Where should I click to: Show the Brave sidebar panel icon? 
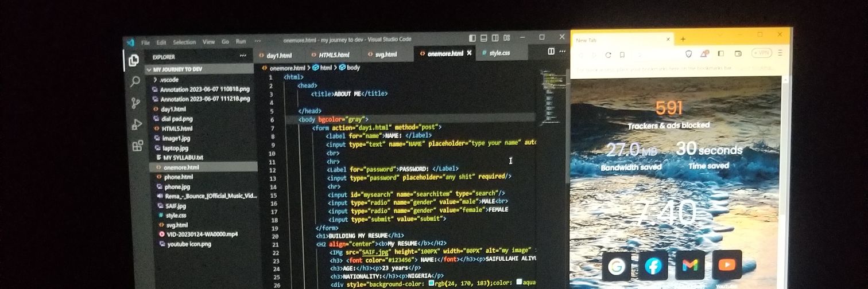722,53
